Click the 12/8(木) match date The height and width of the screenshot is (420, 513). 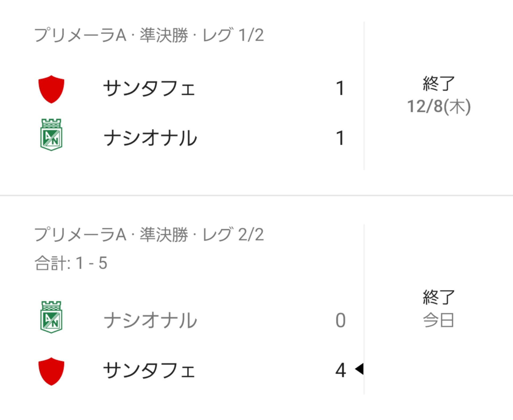tap(439, 106)
